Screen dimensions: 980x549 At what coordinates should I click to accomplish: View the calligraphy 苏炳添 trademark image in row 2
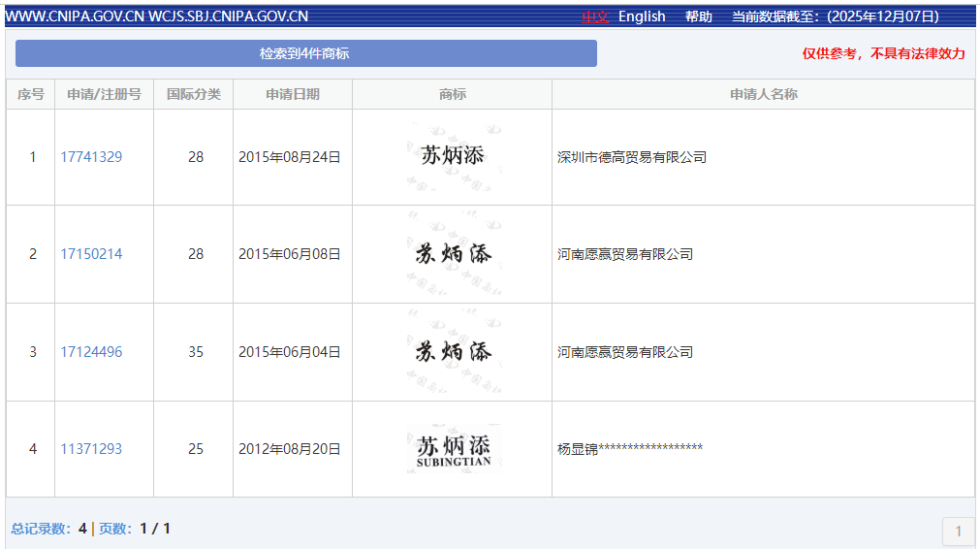tap(452, 254)
